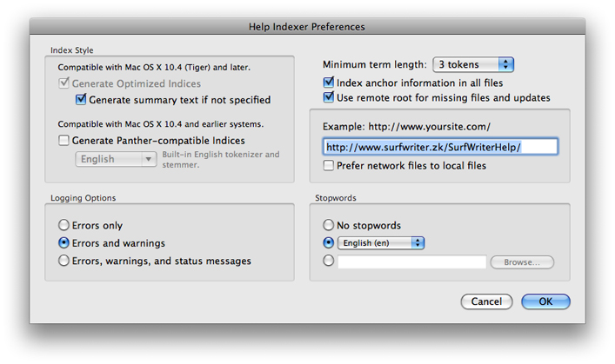The image size is (615, 364).
Task: Uncheck Index anchor information in all files
Action: click(329, 83)
